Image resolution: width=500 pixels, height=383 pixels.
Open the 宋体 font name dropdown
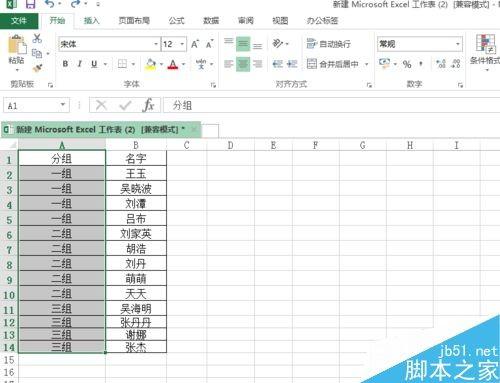pos(155,44)
